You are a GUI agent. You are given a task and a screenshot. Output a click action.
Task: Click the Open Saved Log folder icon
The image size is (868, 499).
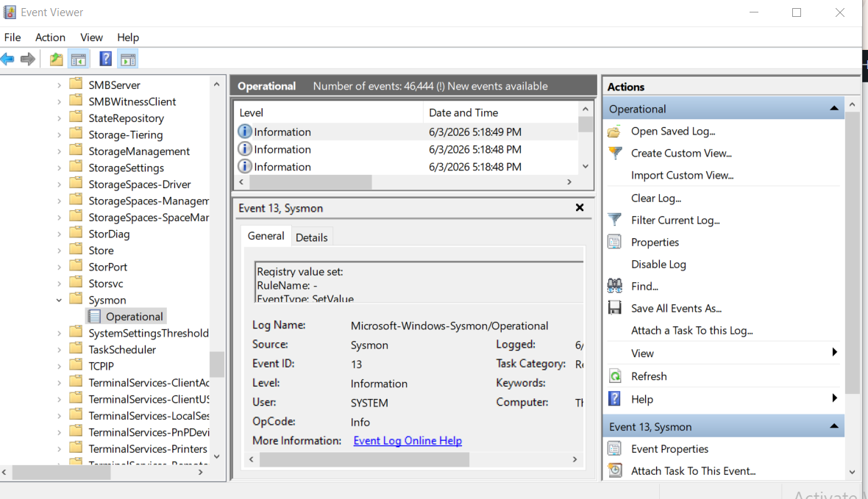614,131
